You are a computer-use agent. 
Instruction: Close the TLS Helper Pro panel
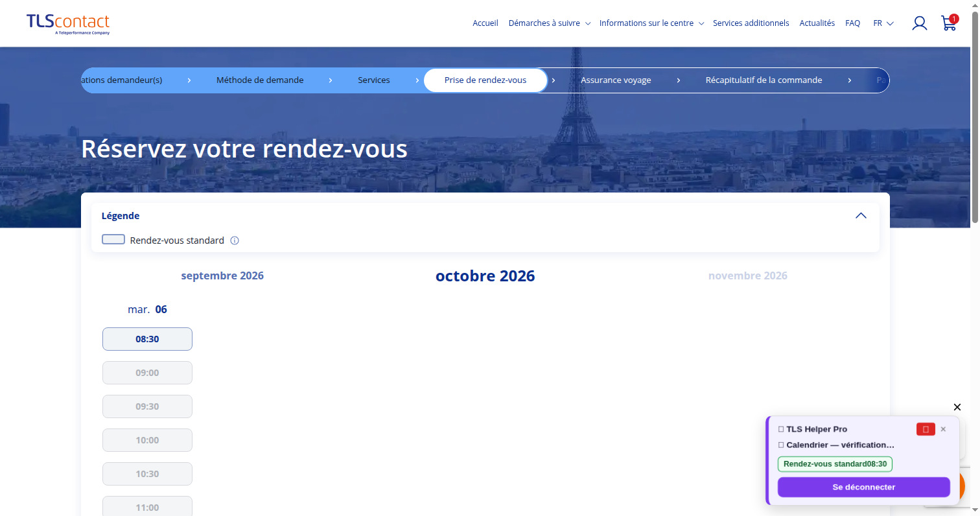(943, 429)
